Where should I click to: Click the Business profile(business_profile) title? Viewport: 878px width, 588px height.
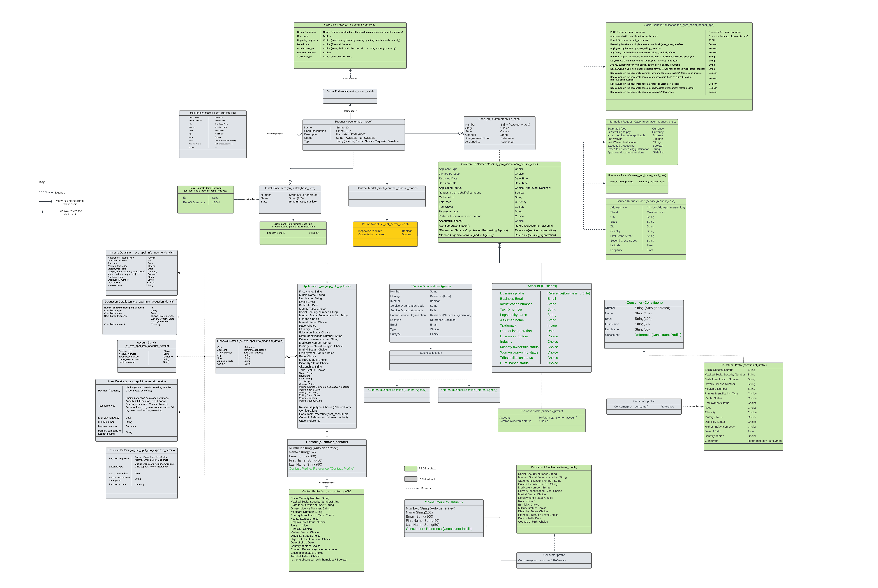(x=541, y=411)
